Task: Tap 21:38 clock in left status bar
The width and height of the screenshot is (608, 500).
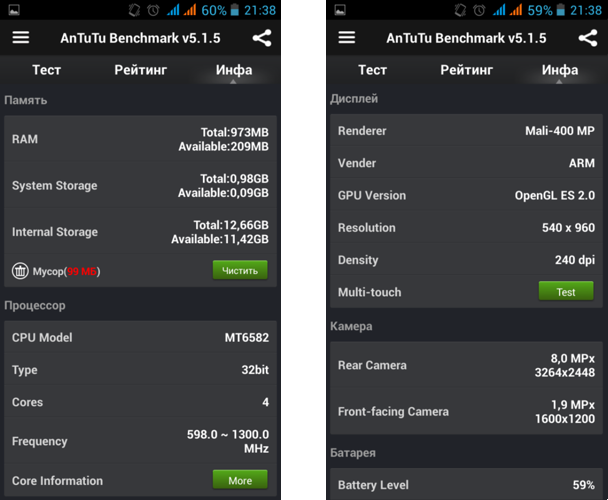Action: click(x=260, y=10)
